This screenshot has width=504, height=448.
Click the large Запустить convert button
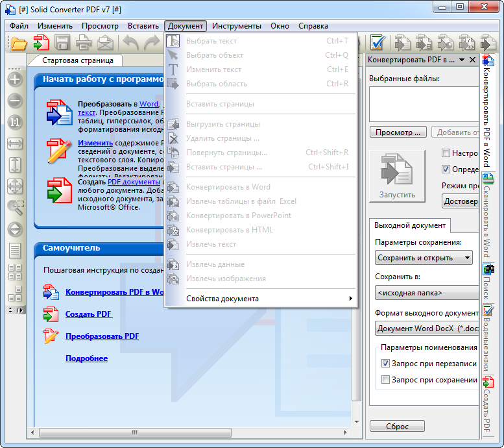[x=397, y=176]
